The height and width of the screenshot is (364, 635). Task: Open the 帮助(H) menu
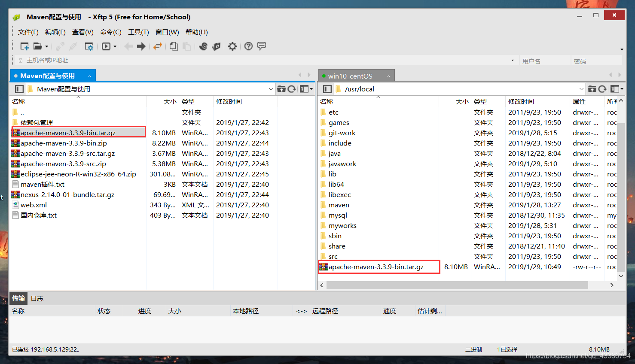pos(197,32)
